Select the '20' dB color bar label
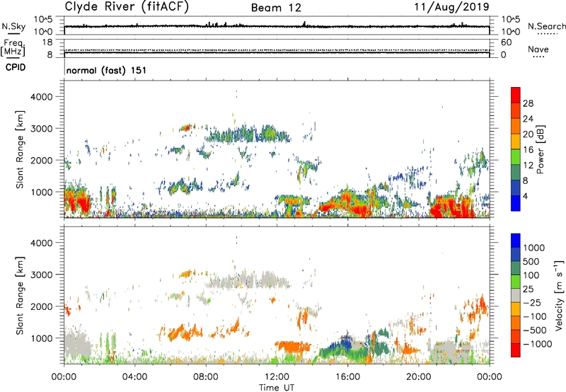Screen dimensions: 566x392 (x=528, y=134)
